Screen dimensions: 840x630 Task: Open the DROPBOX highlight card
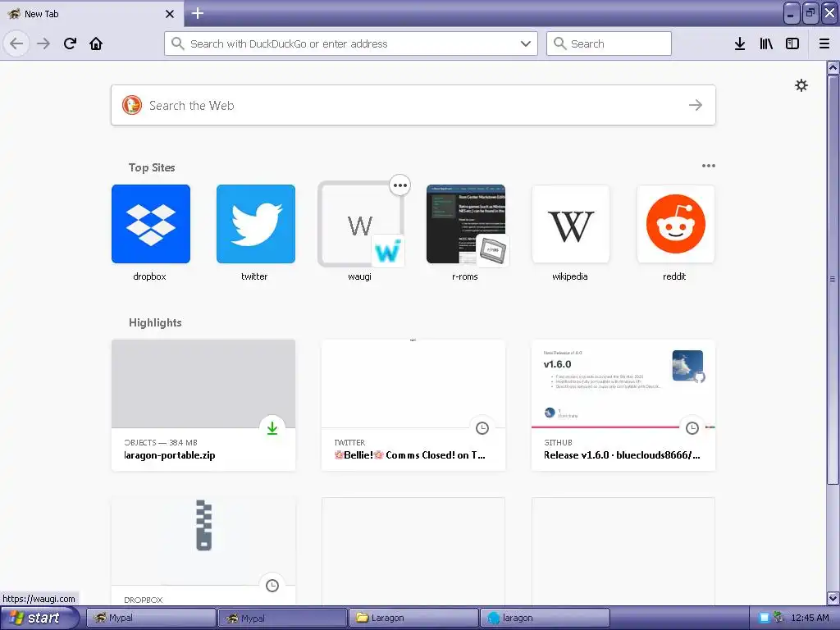pos(203,551)
